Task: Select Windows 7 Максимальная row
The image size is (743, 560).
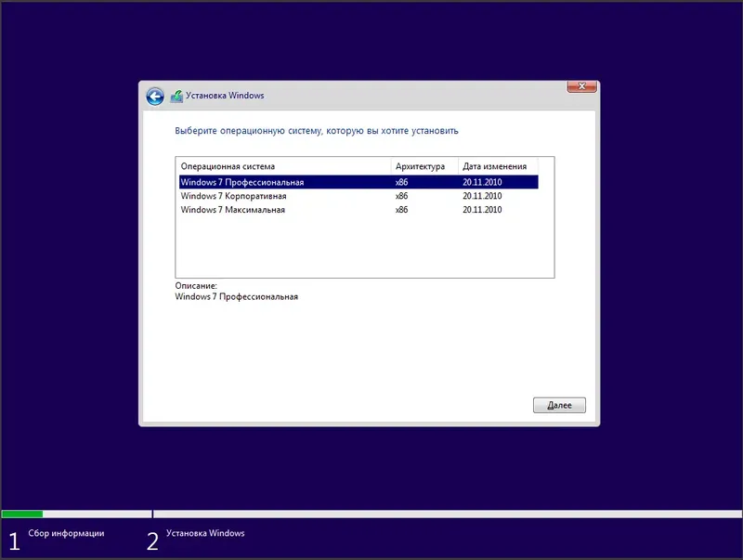Action: pos(358,209)
